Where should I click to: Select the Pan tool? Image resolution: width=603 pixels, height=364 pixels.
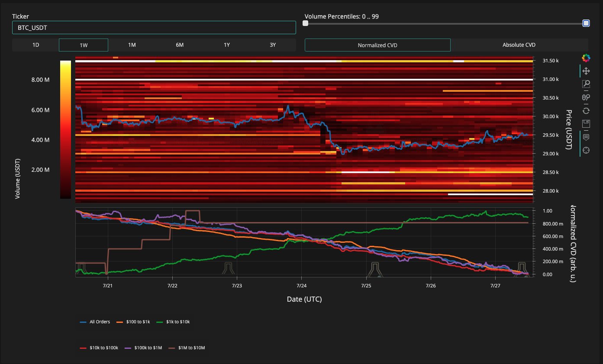pos(586,71)
